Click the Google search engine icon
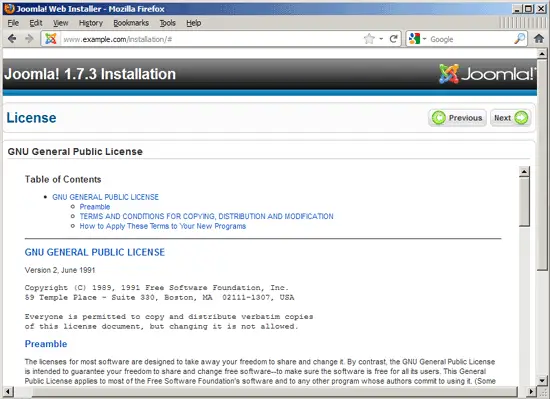The image size is (550, 399). 414,39
